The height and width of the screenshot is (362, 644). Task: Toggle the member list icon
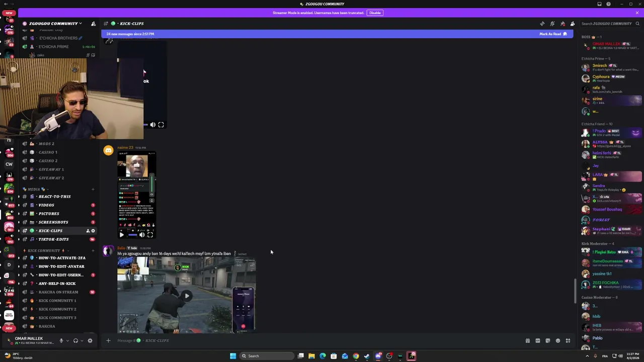click(573, 24)
